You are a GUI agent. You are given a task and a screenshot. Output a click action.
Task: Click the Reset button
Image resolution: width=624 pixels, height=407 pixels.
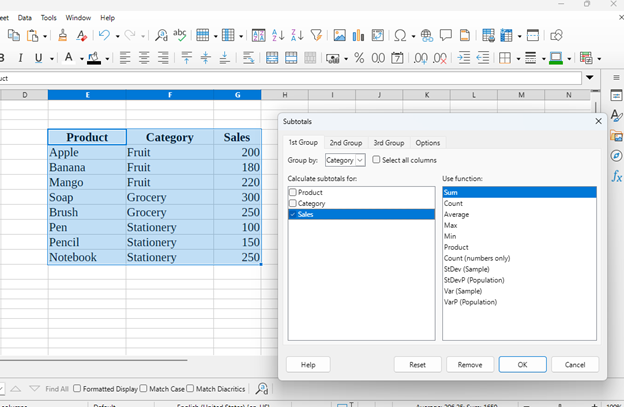click(417, 364)
